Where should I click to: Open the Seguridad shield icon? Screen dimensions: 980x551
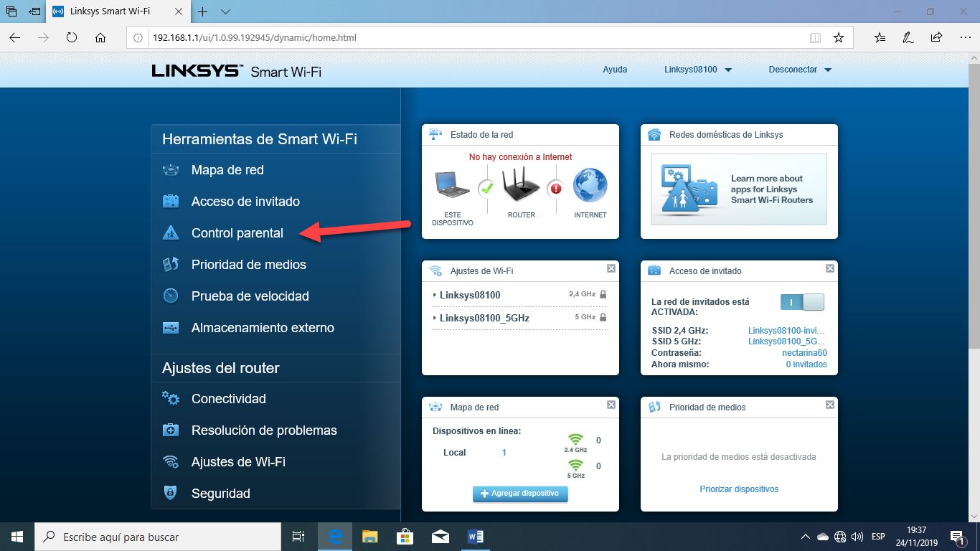171,494
